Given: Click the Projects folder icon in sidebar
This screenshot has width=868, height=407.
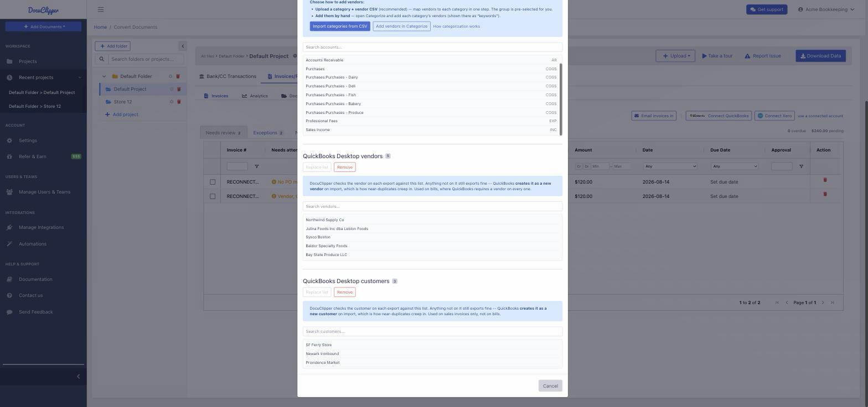Looking at the screenshot, I should pyautogui.click(x=9, y=61).
